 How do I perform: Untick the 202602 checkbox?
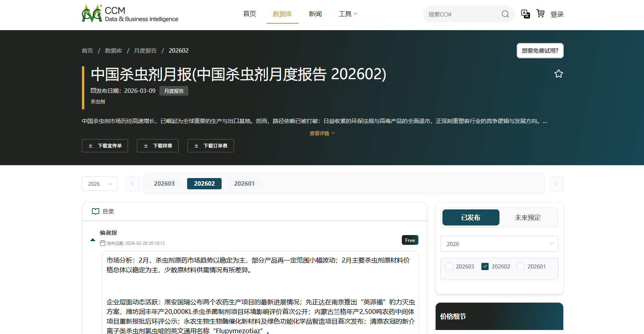click(x=485, y=266)
